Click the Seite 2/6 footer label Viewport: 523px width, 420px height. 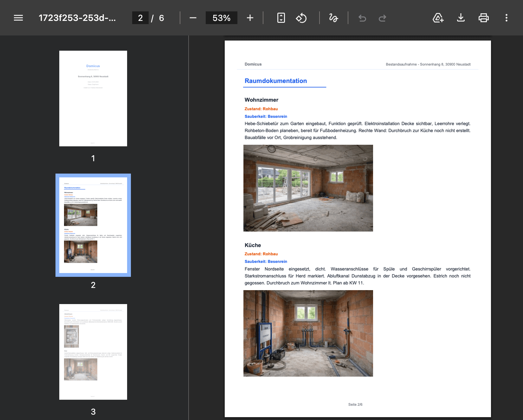(x=355, y=404)
